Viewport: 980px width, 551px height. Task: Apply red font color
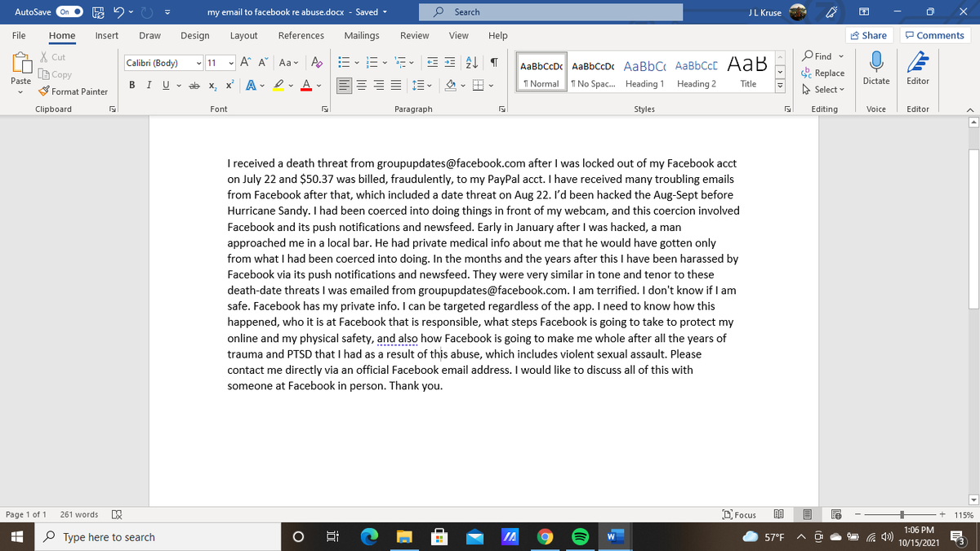[x=307, y=83]
